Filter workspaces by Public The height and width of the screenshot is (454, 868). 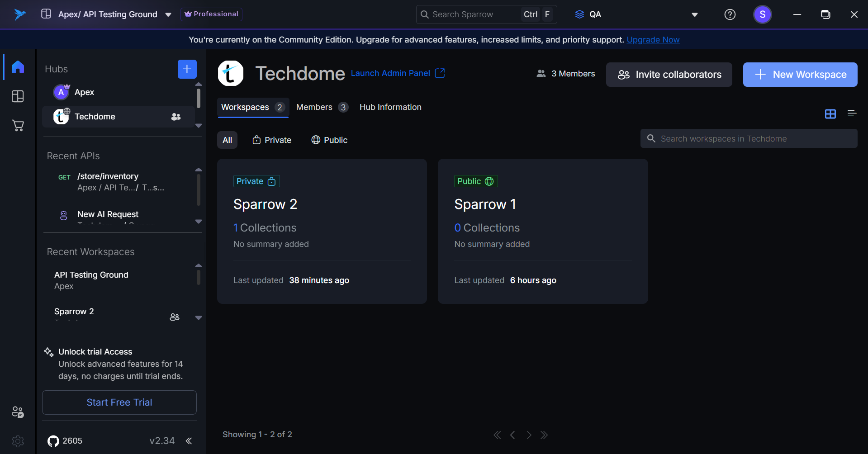pos(329,140)
